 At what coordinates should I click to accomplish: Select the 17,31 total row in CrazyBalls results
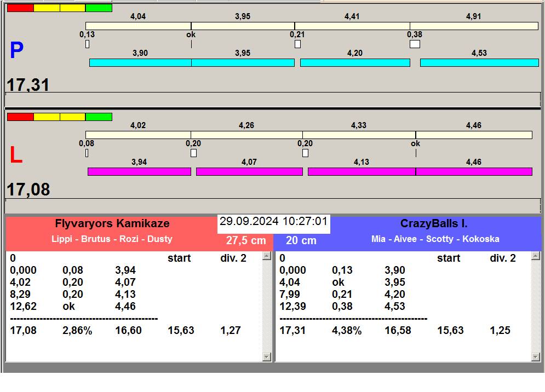tap(394, 330)
